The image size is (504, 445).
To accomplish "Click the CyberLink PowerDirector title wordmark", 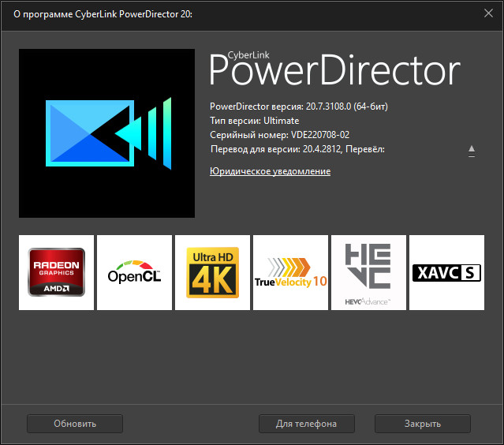I will coord(334,69).
